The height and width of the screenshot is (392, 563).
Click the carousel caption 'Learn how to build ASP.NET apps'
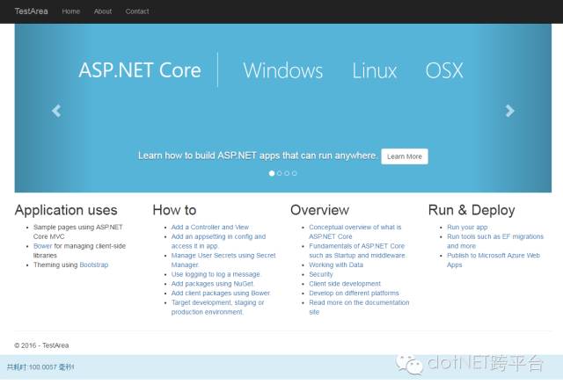tap(258, 156)
